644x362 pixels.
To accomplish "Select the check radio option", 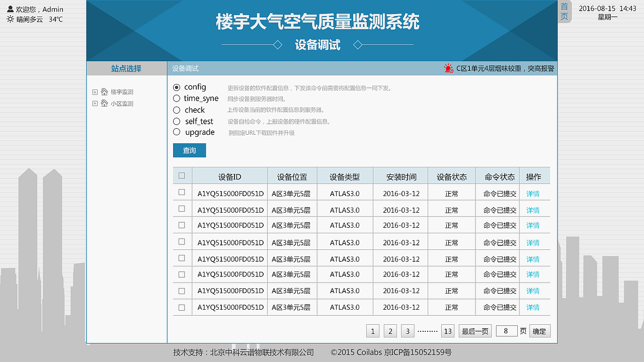I will (x=177, y=110).
